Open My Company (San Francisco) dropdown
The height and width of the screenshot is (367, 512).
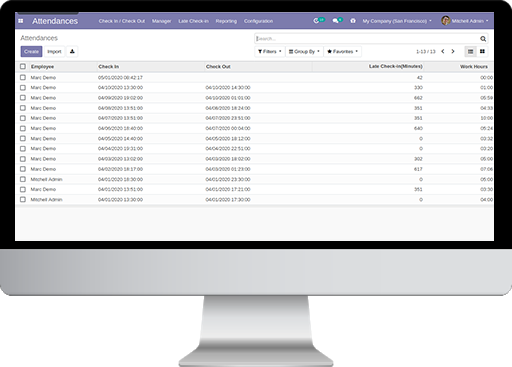(x=397, y=21)
